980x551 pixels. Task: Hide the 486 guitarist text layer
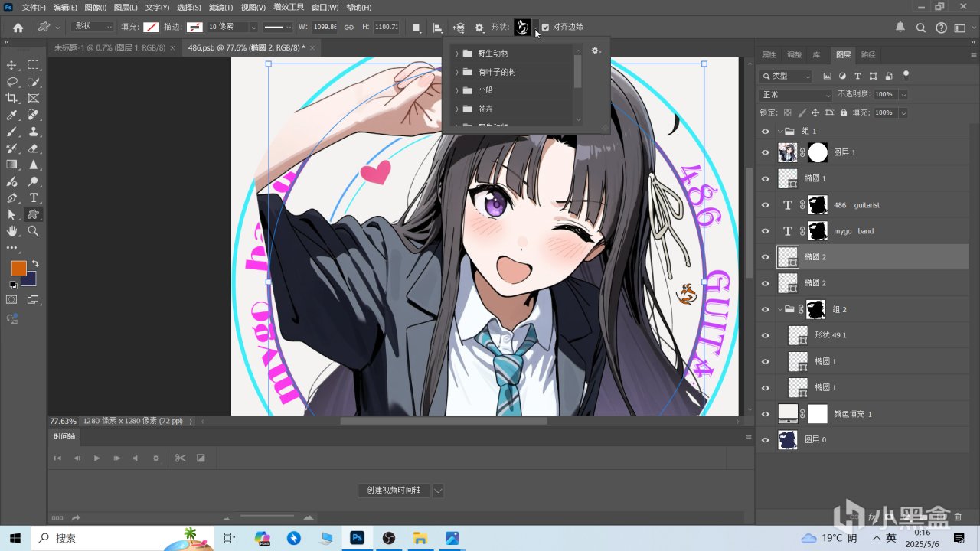tap(765, 205)
